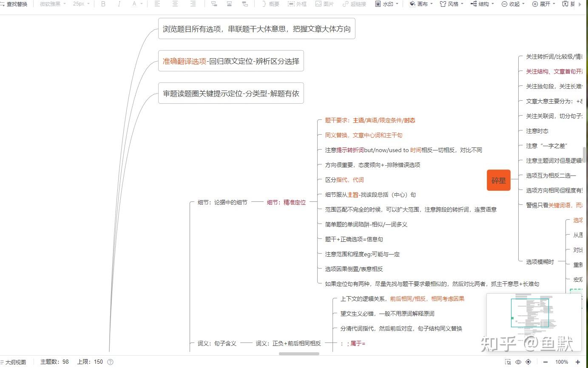The width and height of the screenshot is (588, 368).
Task: Open help icon beside 上限：150
Action: (x=110, y=362)
